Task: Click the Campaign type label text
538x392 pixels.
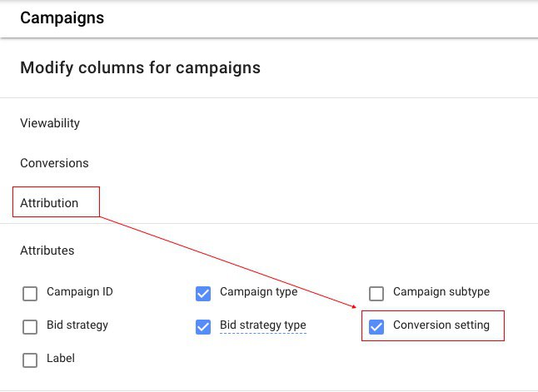Action: click(x=258, y=292)
